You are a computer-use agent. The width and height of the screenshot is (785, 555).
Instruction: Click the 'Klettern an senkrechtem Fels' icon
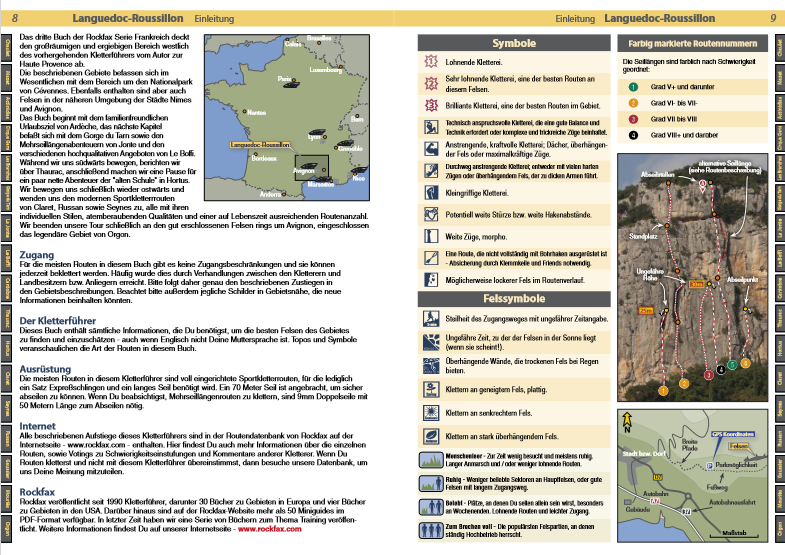[x=431, y=413]
